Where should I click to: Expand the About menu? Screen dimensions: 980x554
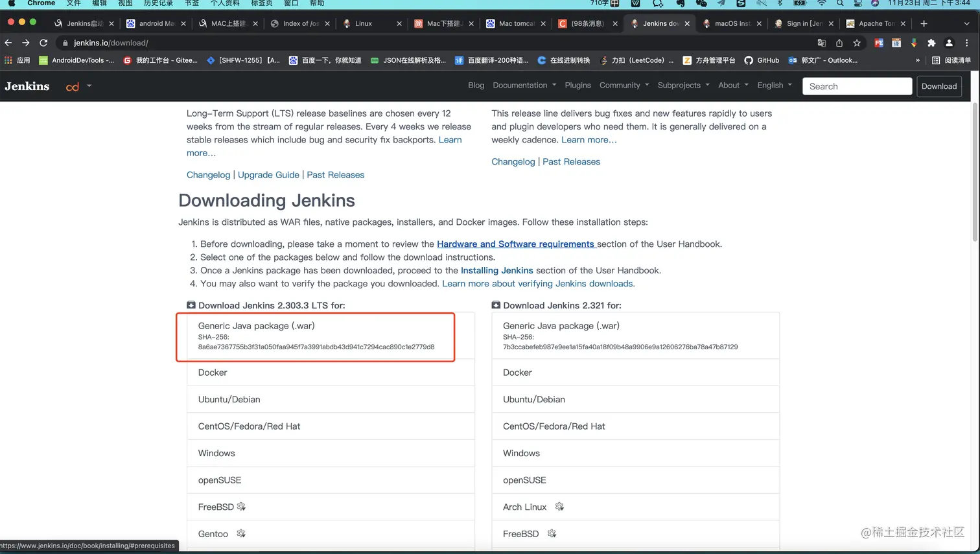pyautogui.click(x=733, y=86)
